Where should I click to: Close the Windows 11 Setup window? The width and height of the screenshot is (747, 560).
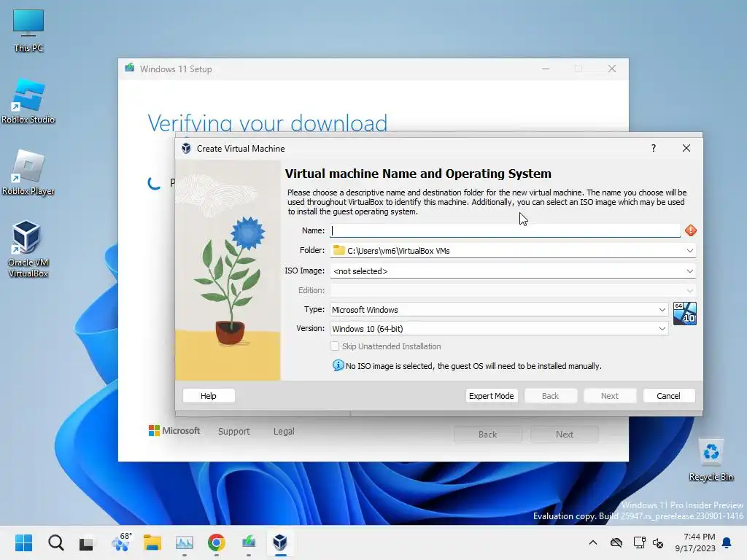(612, 69)
